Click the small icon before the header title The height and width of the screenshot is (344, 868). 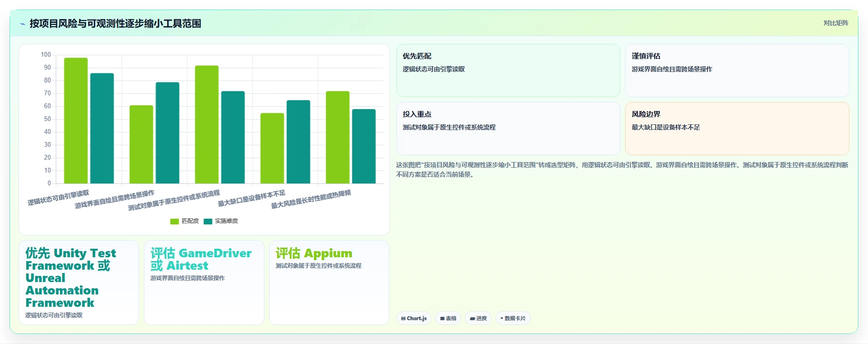click(22, 24)
